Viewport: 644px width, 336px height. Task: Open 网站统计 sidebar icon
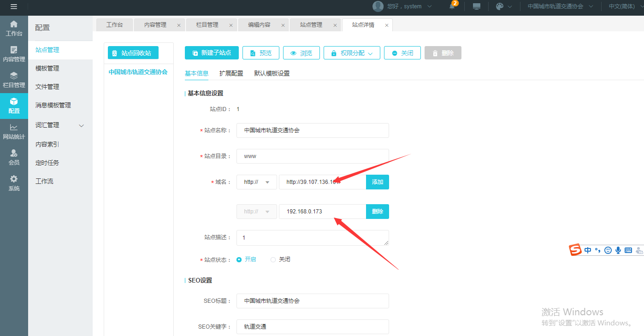[14, 131]
